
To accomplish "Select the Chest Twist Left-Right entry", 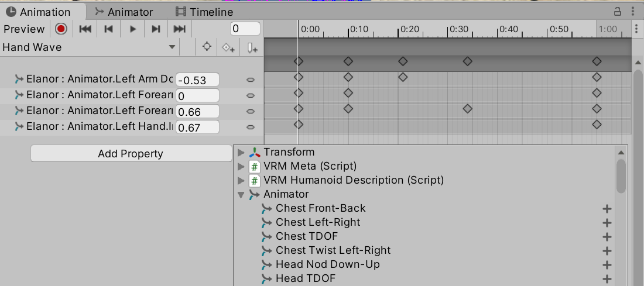I will (x=333, y=250).
